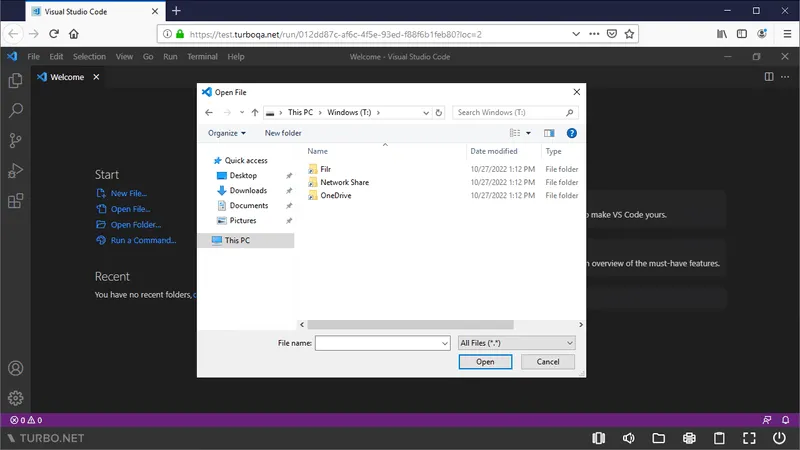Show browser sidebars icon

[x=742, y=34]
